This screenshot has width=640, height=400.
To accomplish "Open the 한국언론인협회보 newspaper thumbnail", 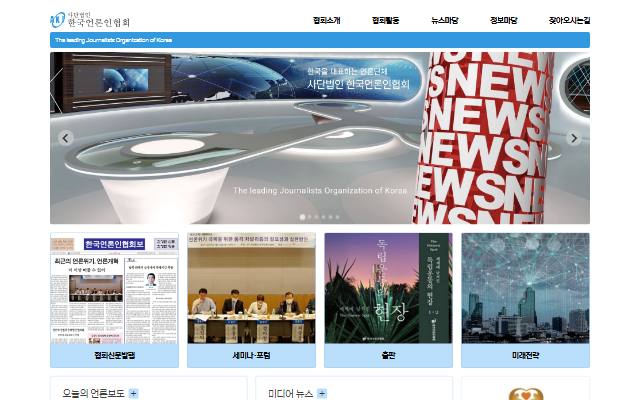I will point(114,288).
